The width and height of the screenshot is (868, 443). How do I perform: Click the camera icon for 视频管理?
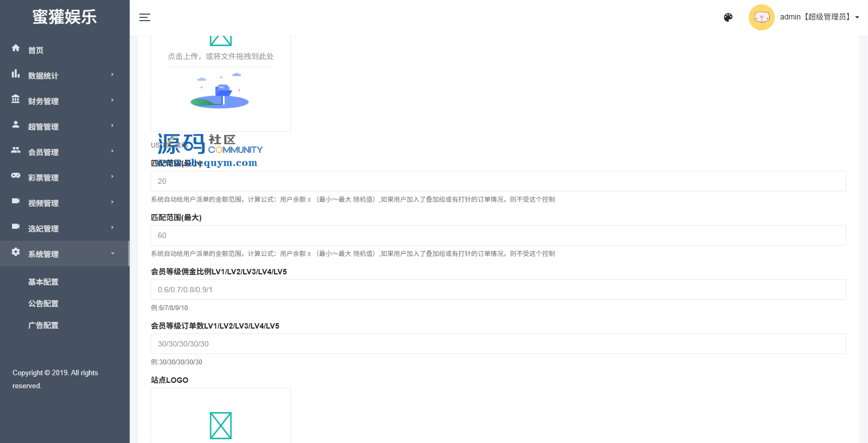pyautogui.click(x=16, y=201)
